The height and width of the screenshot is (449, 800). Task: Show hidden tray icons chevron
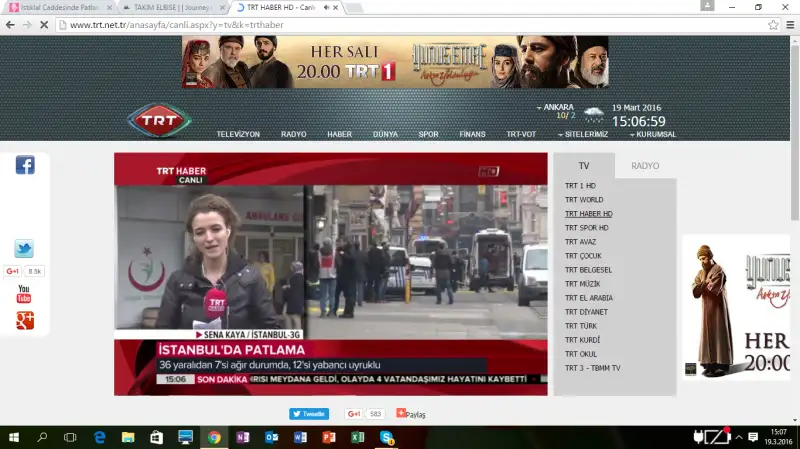[738, 437]
